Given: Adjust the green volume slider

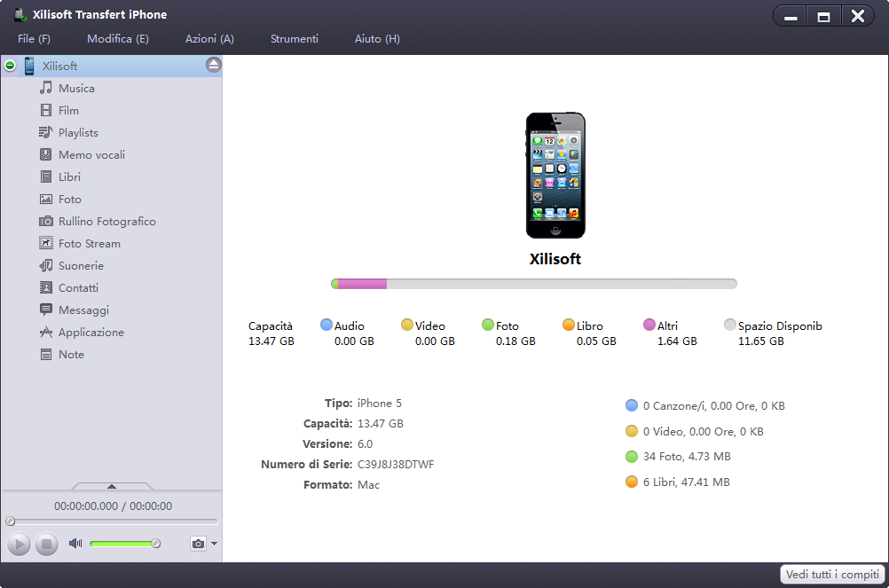Looking at the screenshot, I should pos(123,544).
